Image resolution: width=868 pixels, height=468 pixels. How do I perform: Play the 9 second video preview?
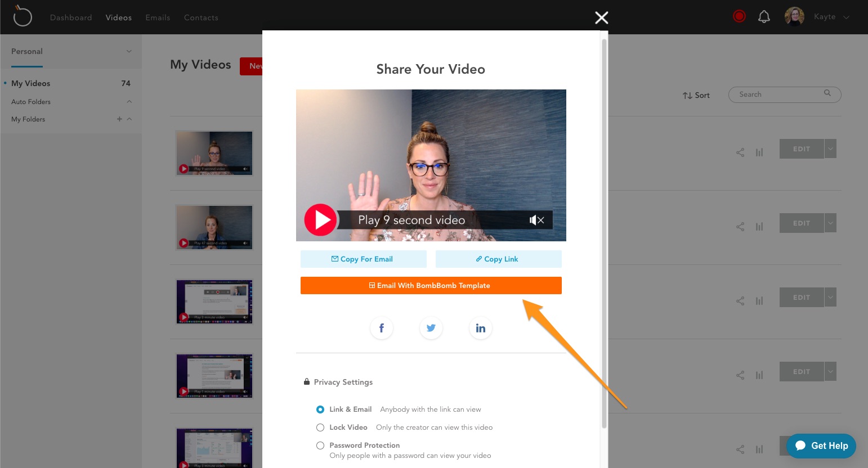point(320,220)
